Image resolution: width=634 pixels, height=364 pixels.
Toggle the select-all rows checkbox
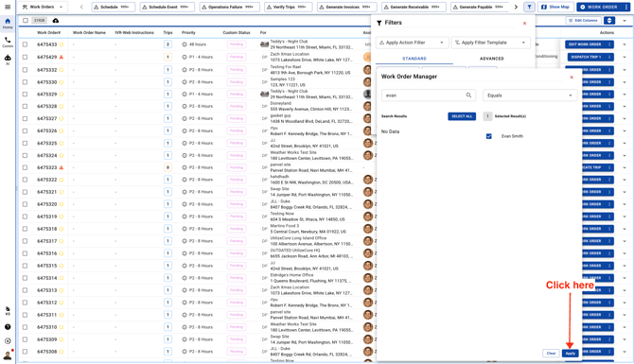tap(26, 20)
